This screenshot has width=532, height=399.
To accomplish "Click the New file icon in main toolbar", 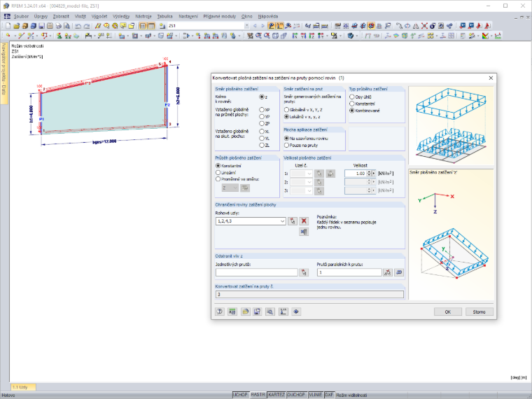I will [8, 26].
